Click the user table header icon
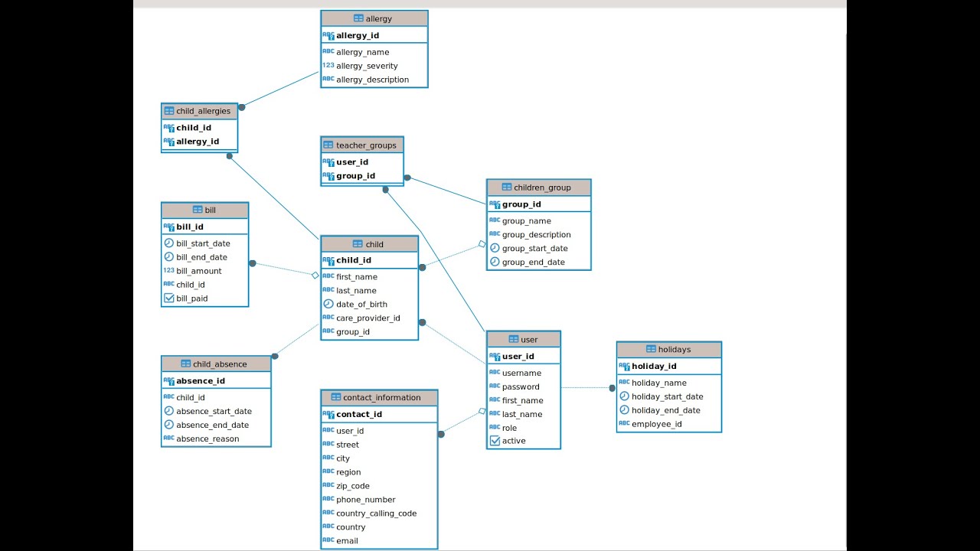 pyautogui.click(x=513, y=340)
